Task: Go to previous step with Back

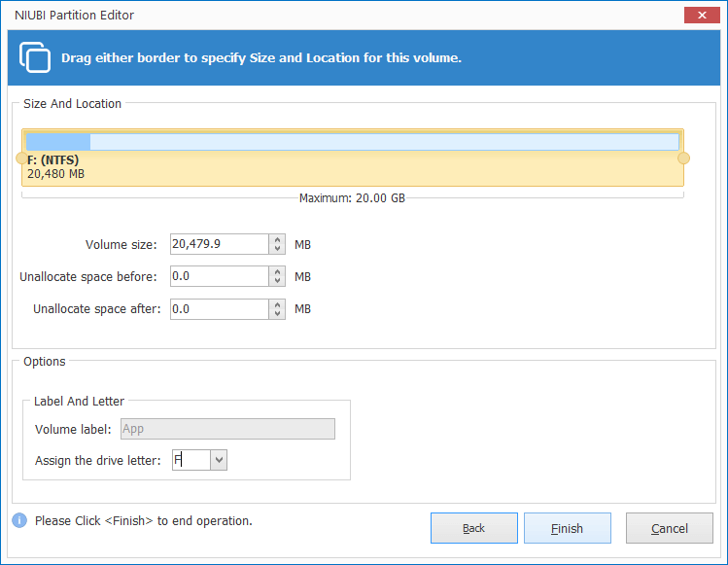Action: coord(474,528)
